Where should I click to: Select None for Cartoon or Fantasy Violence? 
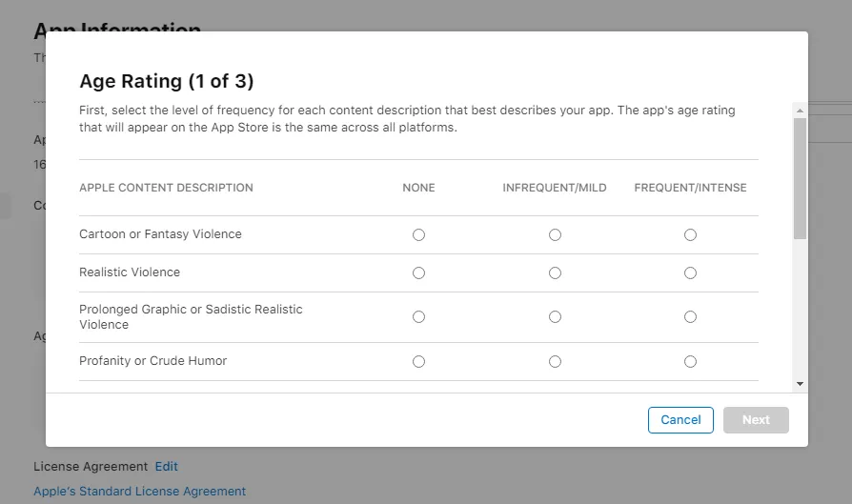[x=418, y=234]
